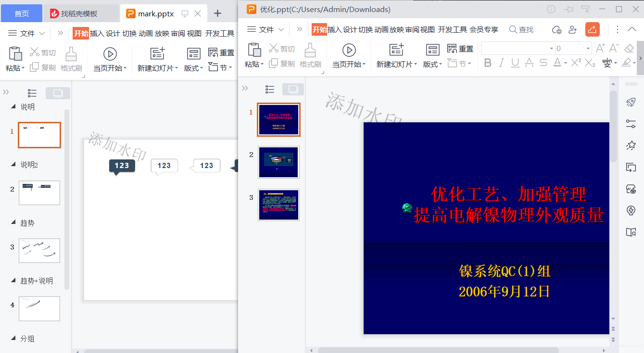644x353 pixels.
Task: Switch to slide thumbnail view in 优化.ppt panel
Action: pyautogui.click(x=293, y=89)
